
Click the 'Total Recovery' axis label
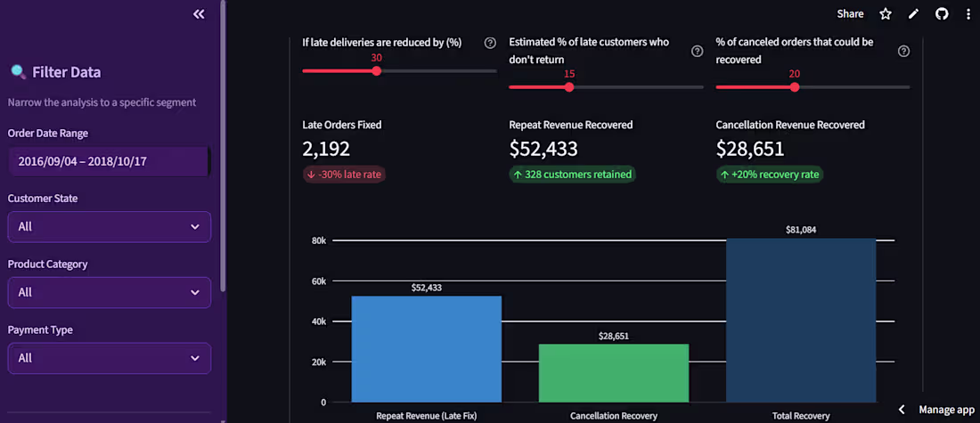pyautogui.click(x=801, y=416)
